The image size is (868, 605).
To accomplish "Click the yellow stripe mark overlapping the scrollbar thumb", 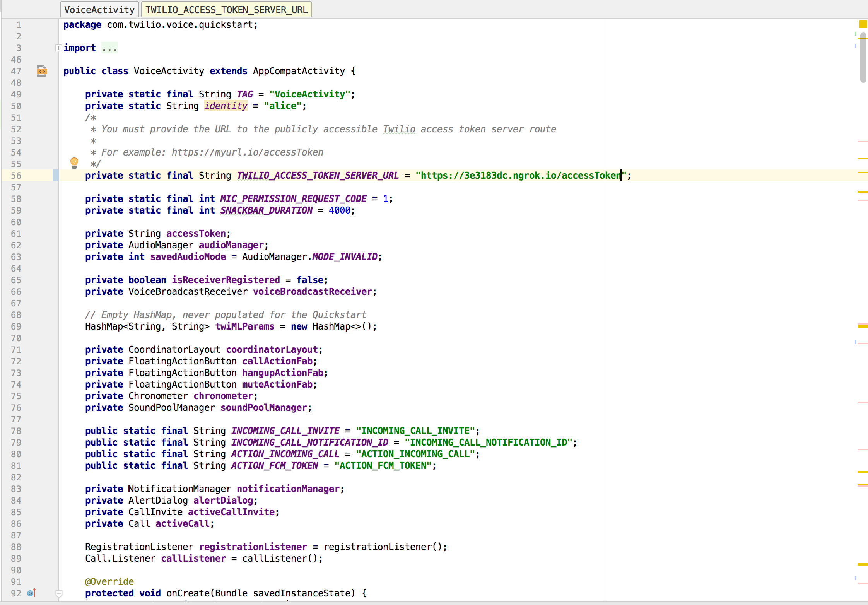I will (863, 39).
